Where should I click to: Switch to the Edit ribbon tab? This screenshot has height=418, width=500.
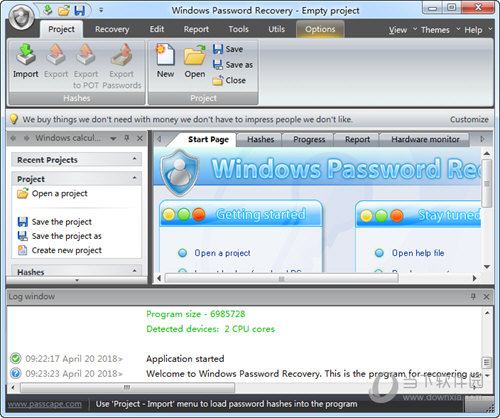tap(157, 29)
